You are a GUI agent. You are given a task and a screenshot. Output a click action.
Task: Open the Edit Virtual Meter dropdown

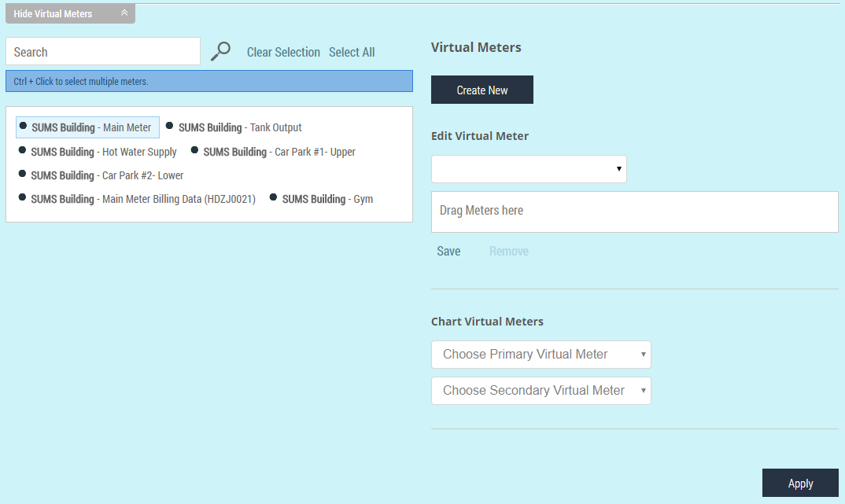coord(528,168)
